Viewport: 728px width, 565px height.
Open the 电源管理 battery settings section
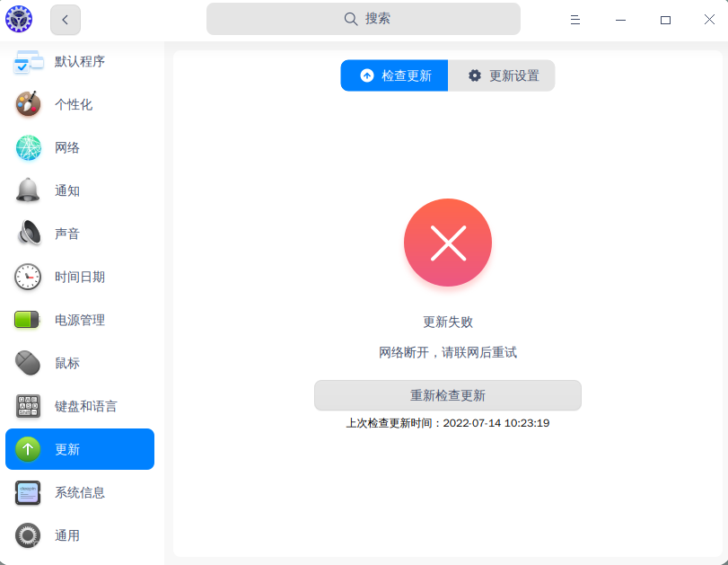pyautogui.click(x=80, y=319)
